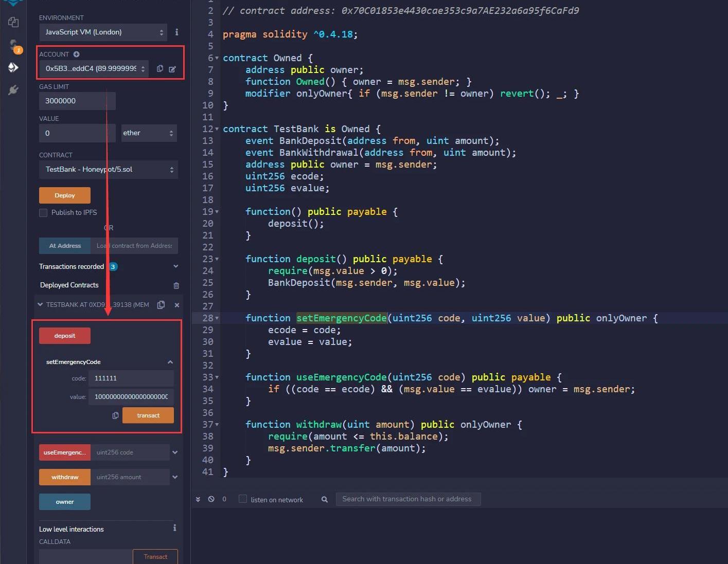Image resolution: width=728 pixels, height=564 pixels.
Task: Click the plus icon beside ACCOUNT
Action: pyautogui.click(x=76, y=54)
